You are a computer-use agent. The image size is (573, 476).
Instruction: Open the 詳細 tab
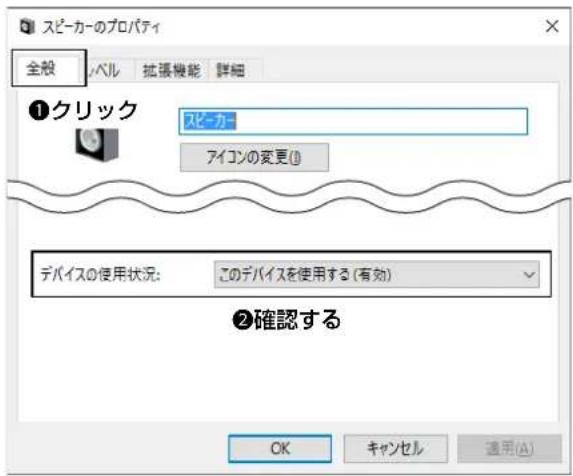click(x=231, y=70)
